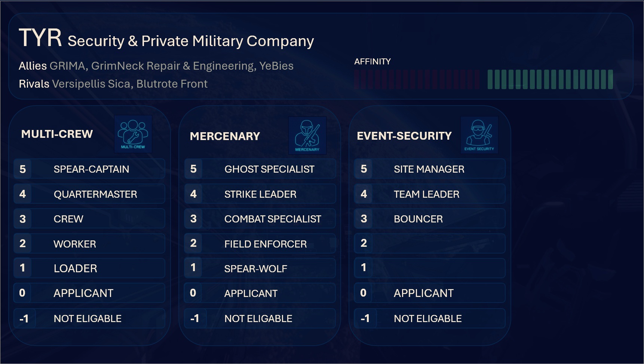644x364 pixels.
Task: Open the Event-Security heading
Action: point(404,136)
